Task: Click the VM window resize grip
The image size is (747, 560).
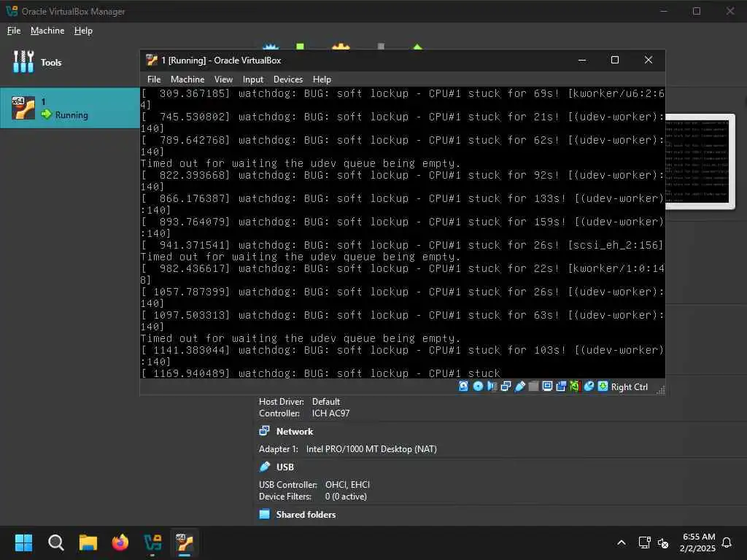Action: coord(660,391)
